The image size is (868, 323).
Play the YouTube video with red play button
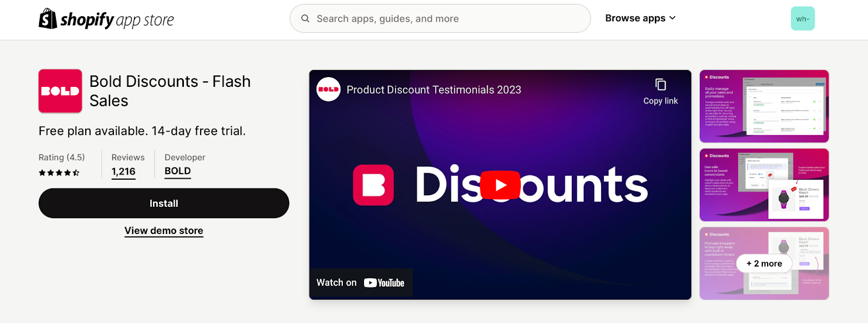point(500,185)
